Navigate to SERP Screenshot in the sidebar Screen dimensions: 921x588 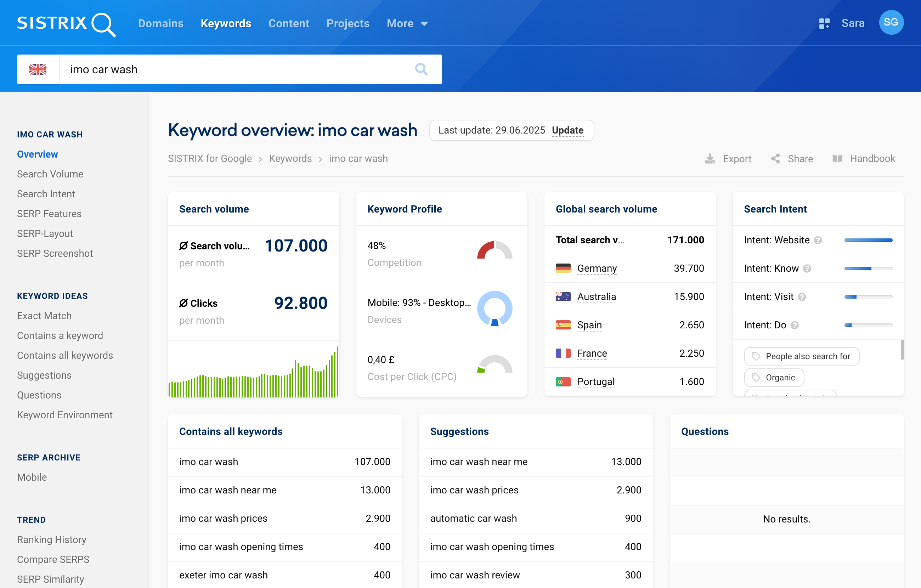click(55, 253)
